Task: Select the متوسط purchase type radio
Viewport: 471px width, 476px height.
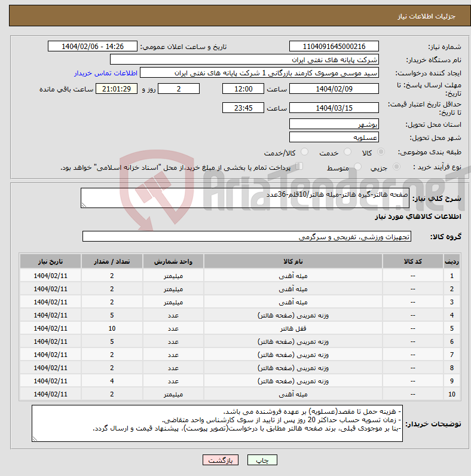Action: (358, 167)
